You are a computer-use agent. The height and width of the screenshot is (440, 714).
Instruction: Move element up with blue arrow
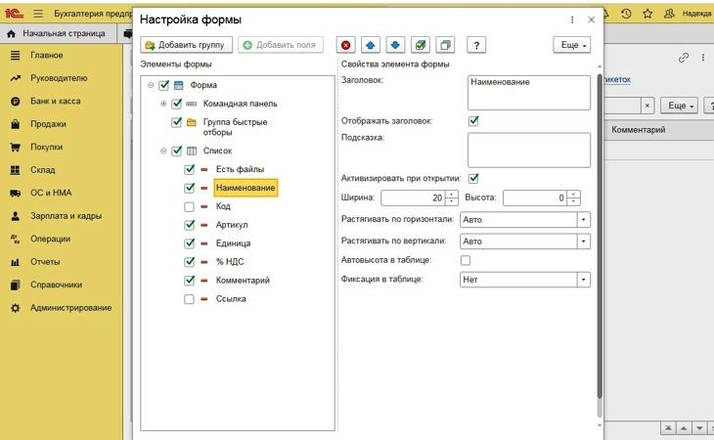pos(370,45)
